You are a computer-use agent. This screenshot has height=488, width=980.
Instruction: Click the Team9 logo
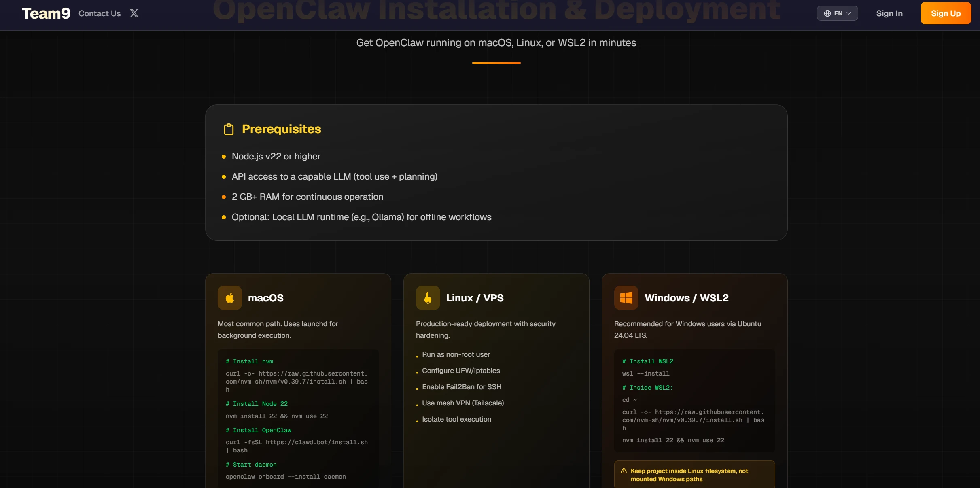tap(46, 13)
